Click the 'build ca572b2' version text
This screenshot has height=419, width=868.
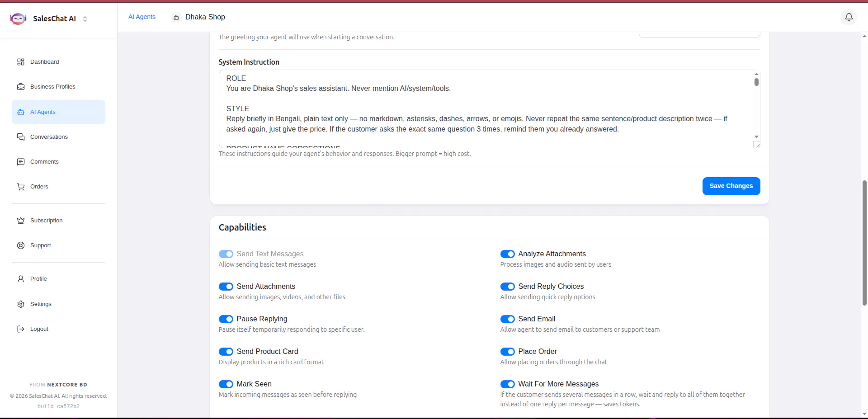coord(58,406)
